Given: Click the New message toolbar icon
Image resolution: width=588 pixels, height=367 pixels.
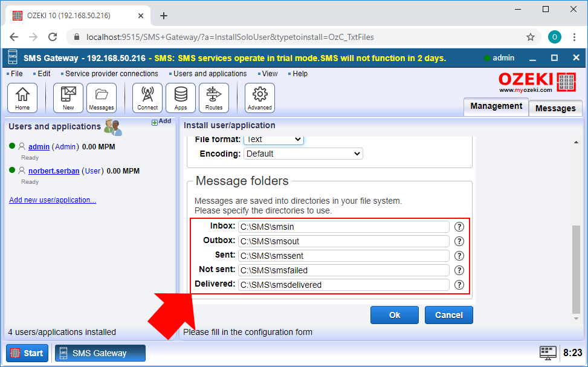Looking at the screenshot, I should (68, 98).
